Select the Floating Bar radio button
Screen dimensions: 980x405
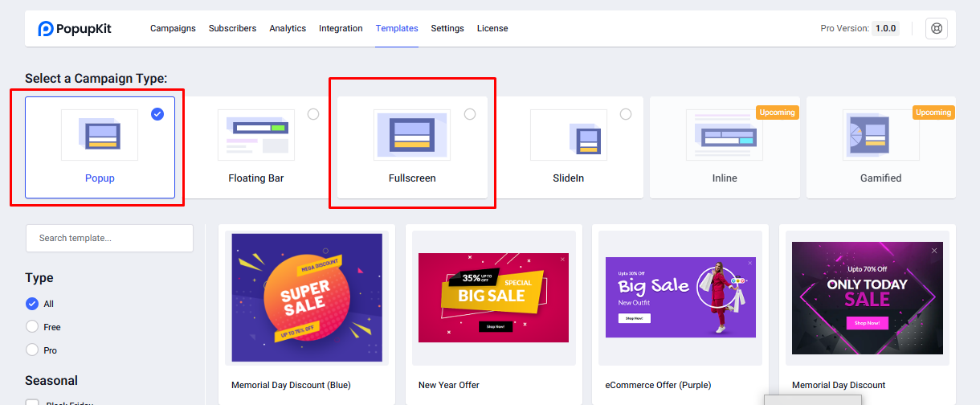tap(313, 114)
